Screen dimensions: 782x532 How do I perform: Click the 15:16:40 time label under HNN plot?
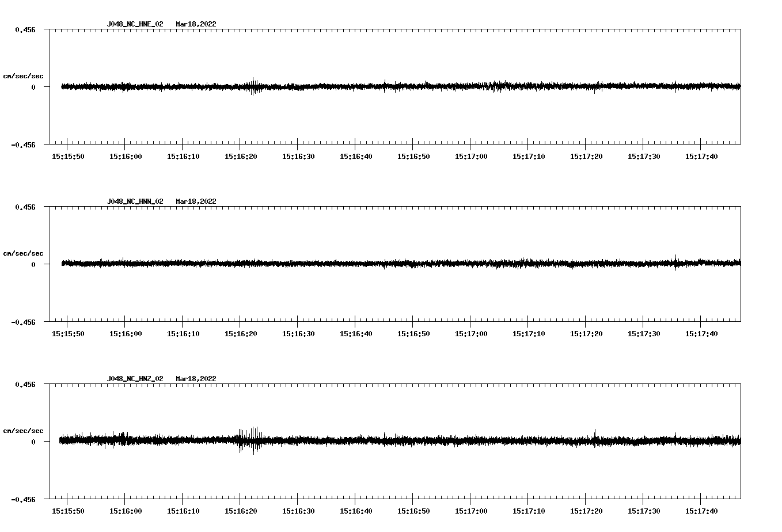(x=356, y=334)
